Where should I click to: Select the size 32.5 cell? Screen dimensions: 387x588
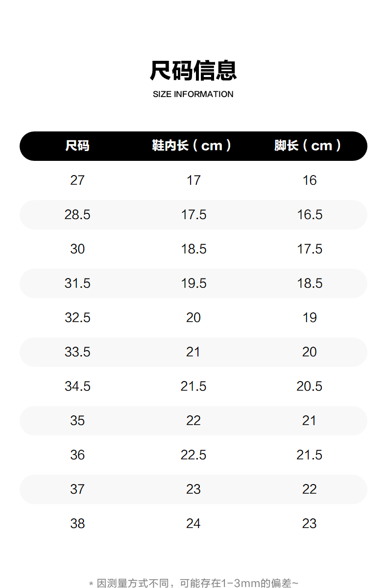(77, 318)
